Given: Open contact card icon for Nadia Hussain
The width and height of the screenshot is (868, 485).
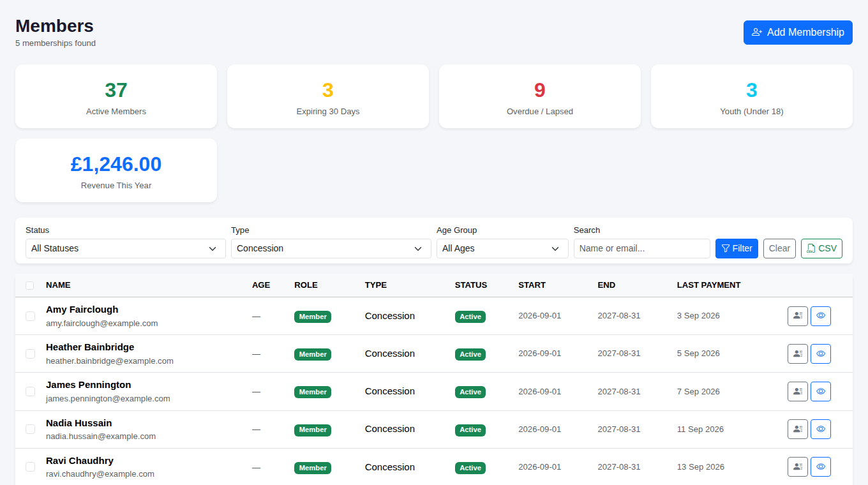Looking at the screenshot, I should tap(798, 429).
